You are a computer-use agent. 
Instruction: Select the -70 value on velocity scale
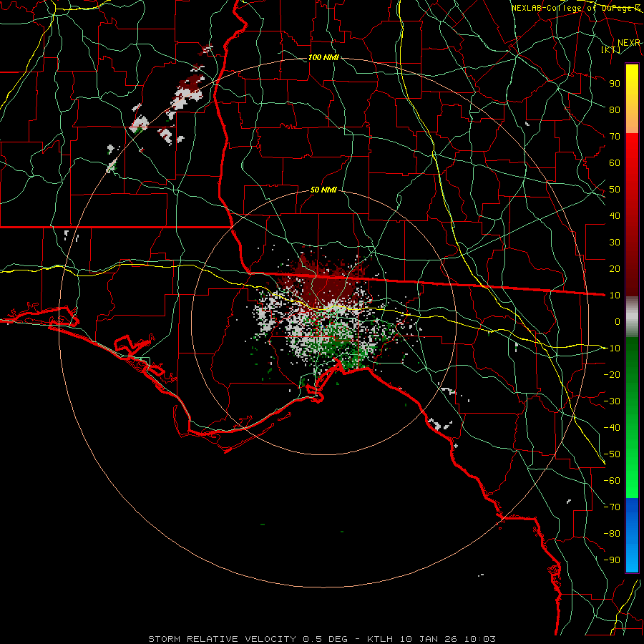click(x=613, y=507)
